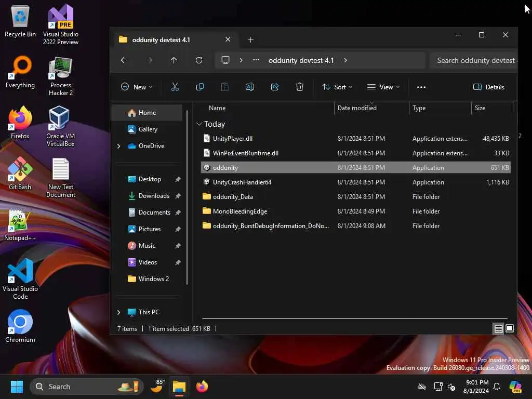Open Downloads in navigation pane
Viewport: 532px width, 399px height.
point(147,196)
